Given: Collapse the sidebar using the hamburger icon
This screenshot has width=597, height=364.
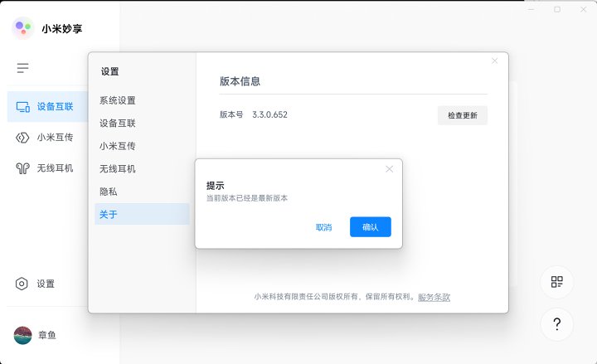Looking at the screenshot, I should click(x=22, y=68).
